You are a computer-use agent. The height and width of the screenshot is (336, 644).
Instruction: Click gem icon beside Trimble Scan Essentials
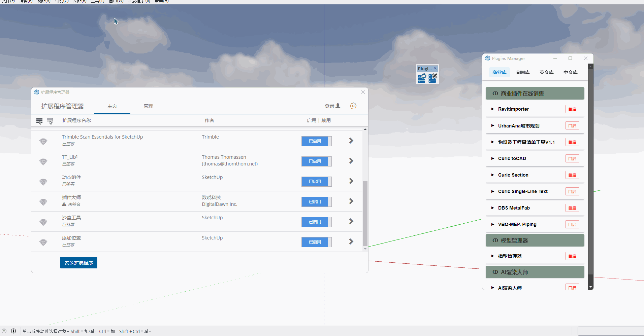click(x=43, y=141)
